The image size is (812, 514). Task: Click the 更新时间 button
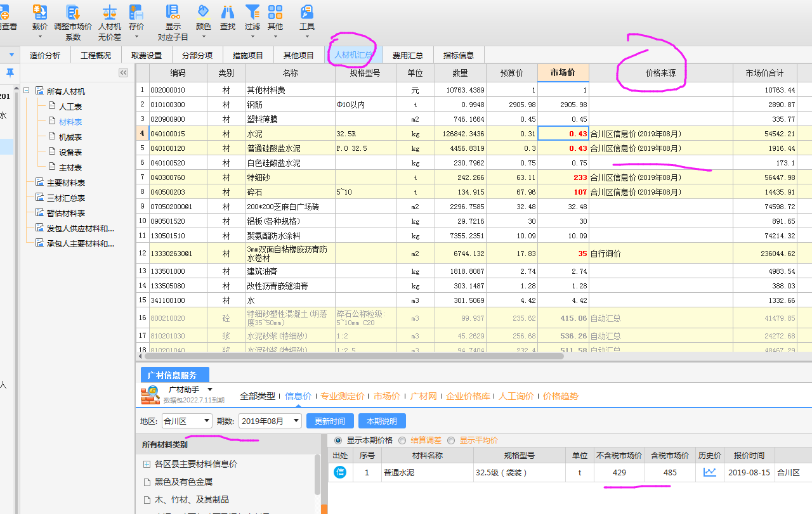330,421
